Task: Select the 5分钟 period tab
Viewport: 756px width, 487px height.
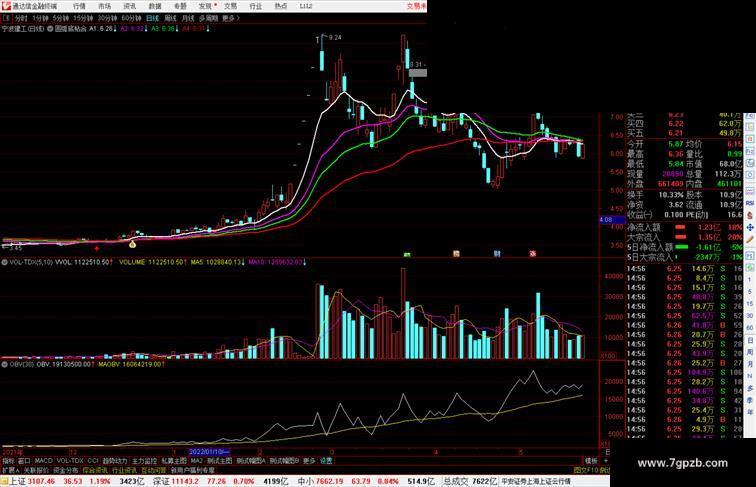Action: [61, 18]
